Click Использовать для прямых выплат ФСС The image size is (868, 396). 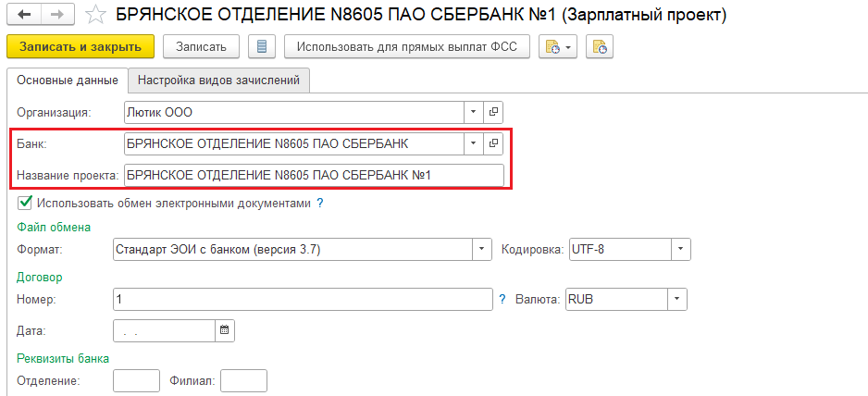tap(407, 47)
